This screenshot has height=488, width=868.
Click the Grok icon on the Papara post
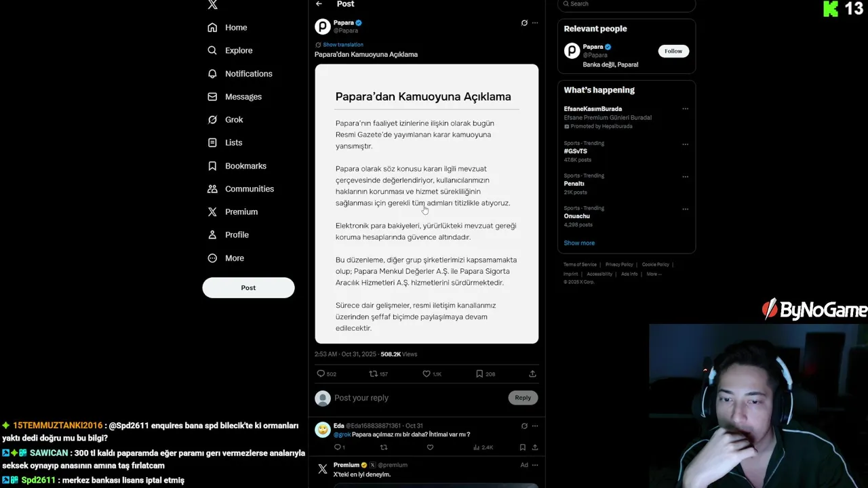[524, 23]
